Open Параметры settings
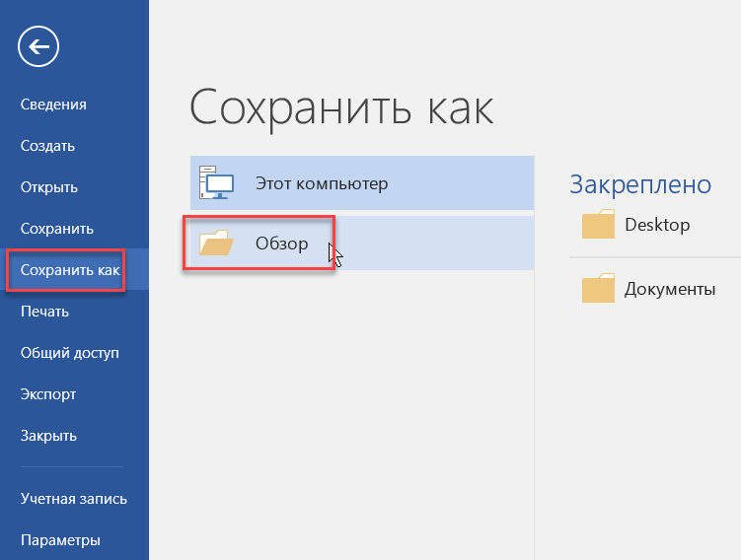 click(x=60, y=540)
